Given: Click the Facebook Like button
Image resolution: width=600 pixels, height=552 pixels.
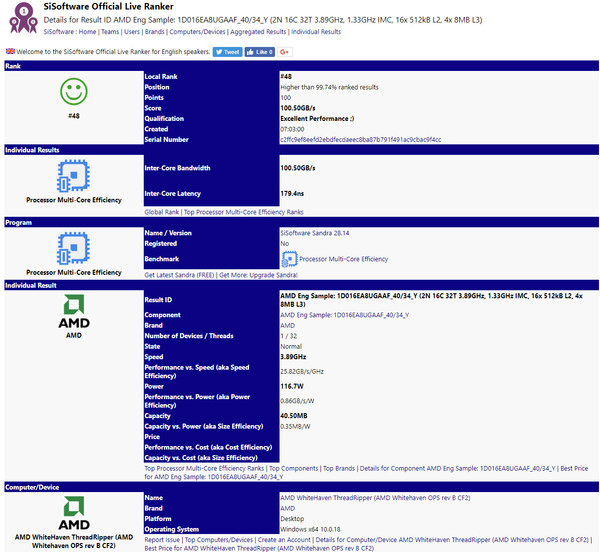Looking at the screenshot, I should coord(260,52).
